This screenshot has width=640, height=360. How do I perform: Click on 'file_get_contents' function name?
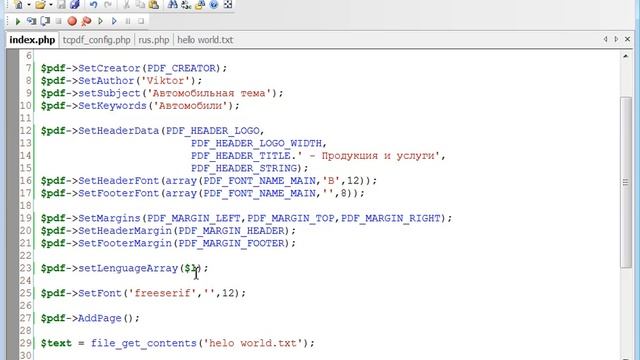coord(144,343)
